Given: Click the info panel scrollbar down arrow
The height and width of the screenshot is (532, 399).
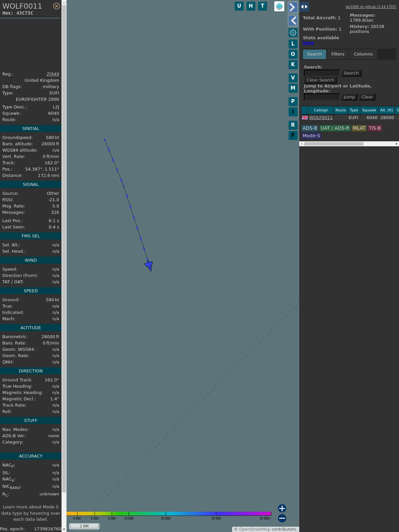Looking at the screenshot, I should [64, 529].
